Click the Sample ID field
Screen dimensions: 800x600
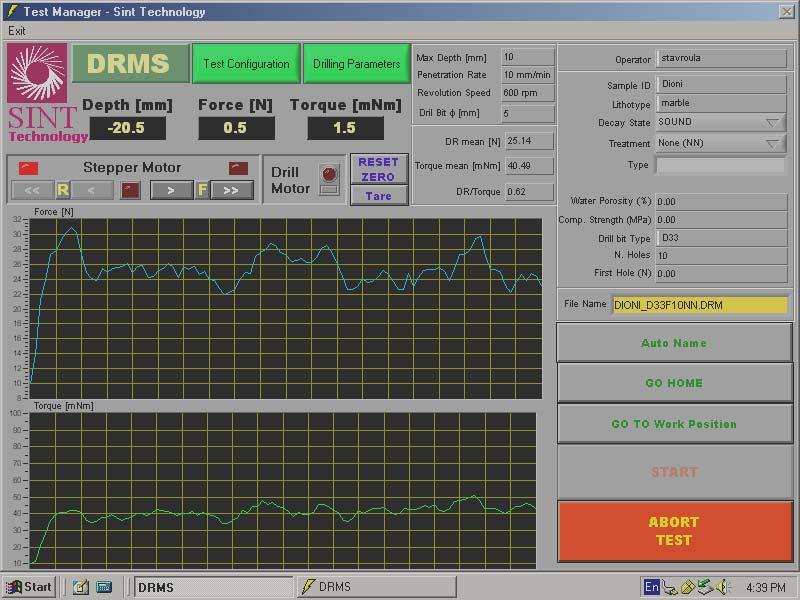(x=721, y=84)
